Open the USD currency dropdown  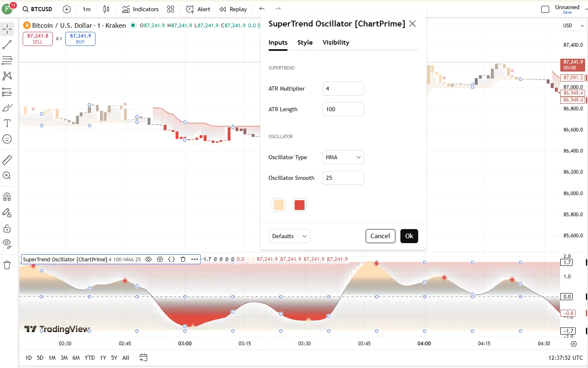click(573, 26)
